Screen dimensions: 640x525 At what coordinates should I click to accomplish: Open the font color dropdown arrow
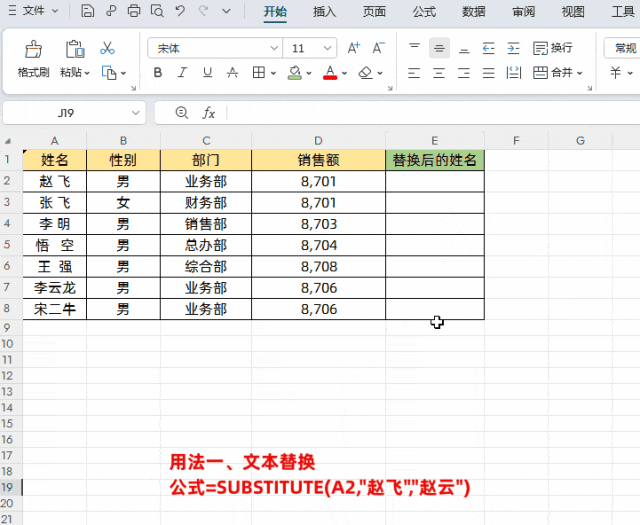344,73
